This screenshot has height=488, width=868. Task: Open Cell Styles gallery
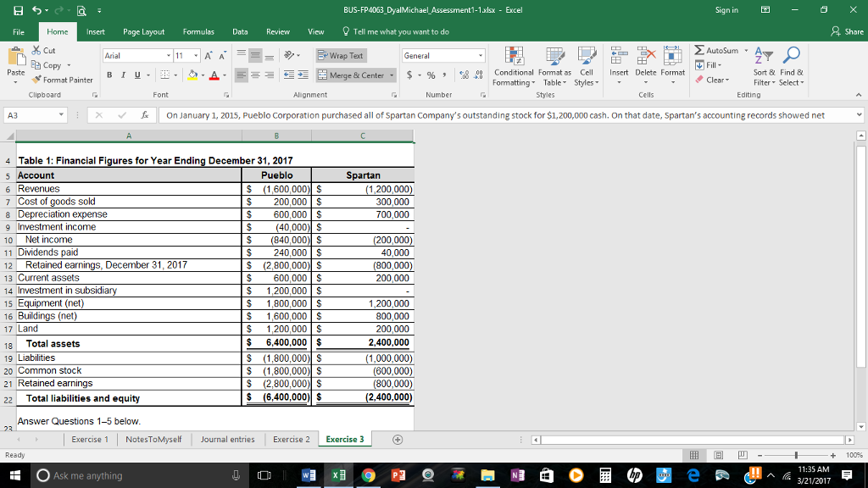pyautogui.click(x=587, y=66)
